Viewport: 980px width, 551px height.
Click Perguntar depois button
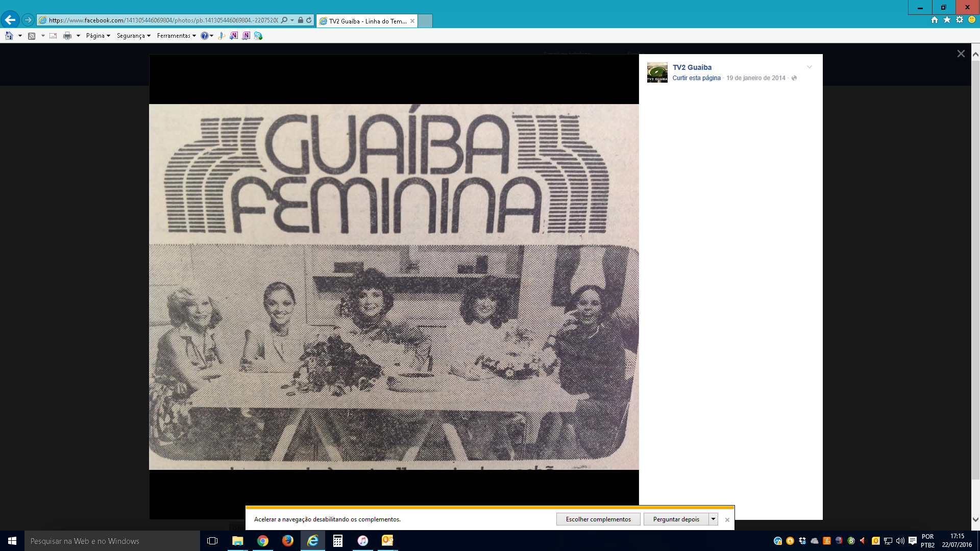click(x=676, y=519)
